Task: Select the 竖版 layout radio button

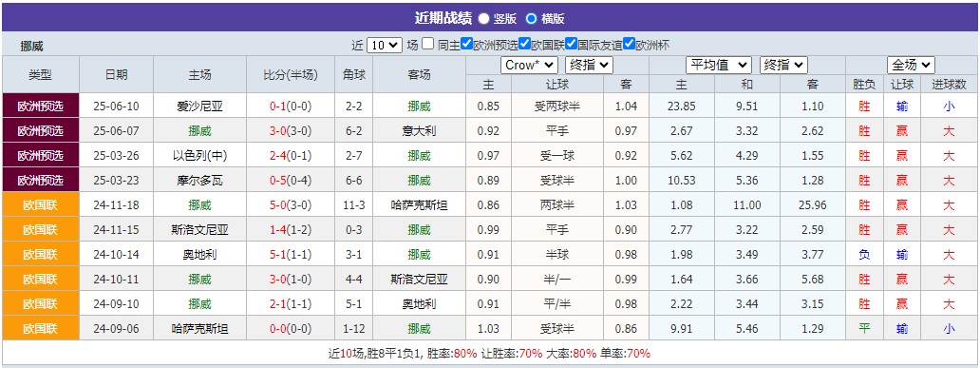Action: pos(483,19)
